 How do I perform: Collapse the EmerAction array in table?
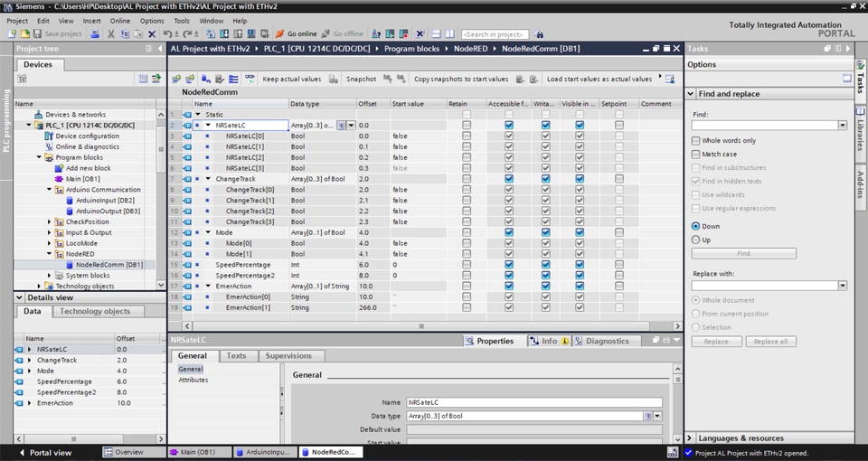[x=208, y=287]
